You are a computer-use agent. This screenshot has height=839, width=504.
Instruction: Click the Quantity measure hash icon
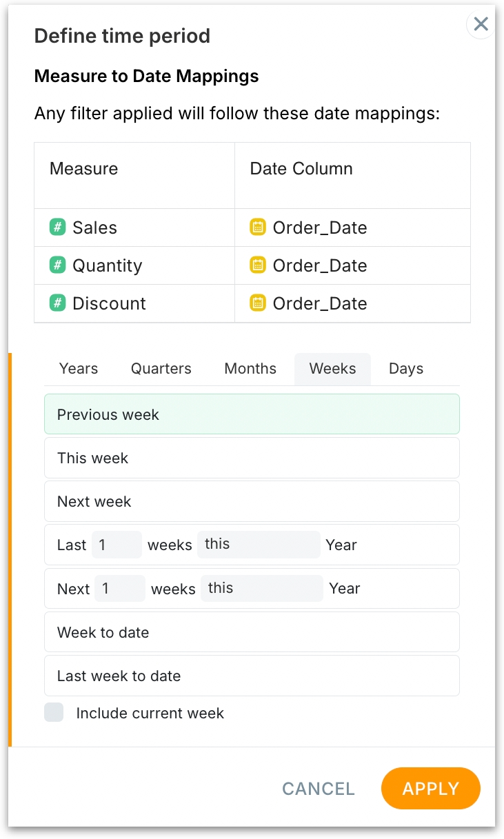57,265
